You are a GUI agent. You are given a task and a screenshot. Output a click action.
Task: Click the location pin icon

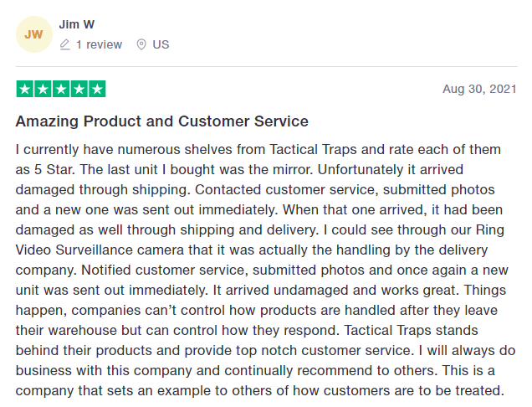coord(141,44)
